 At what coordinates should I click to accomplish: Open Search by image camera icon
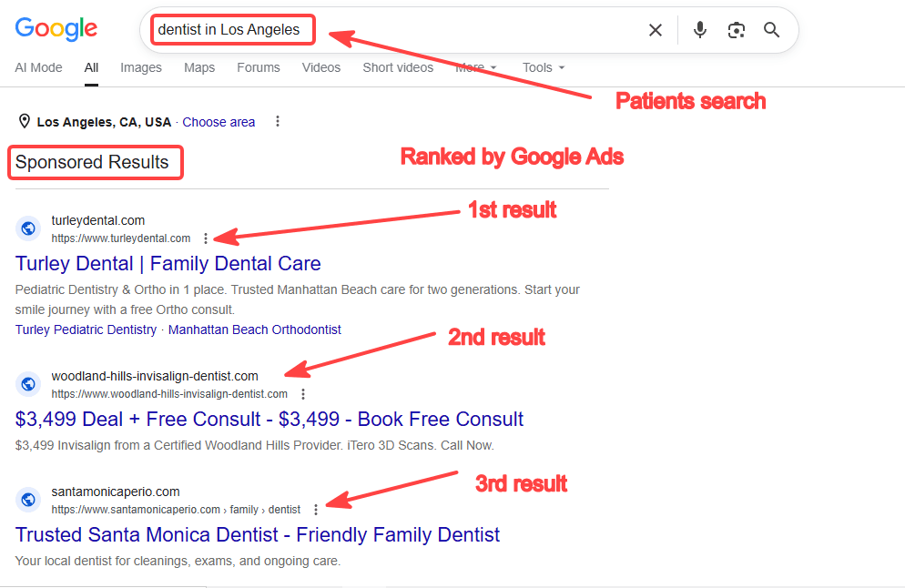pyautogui.click(x=736, y=30)
